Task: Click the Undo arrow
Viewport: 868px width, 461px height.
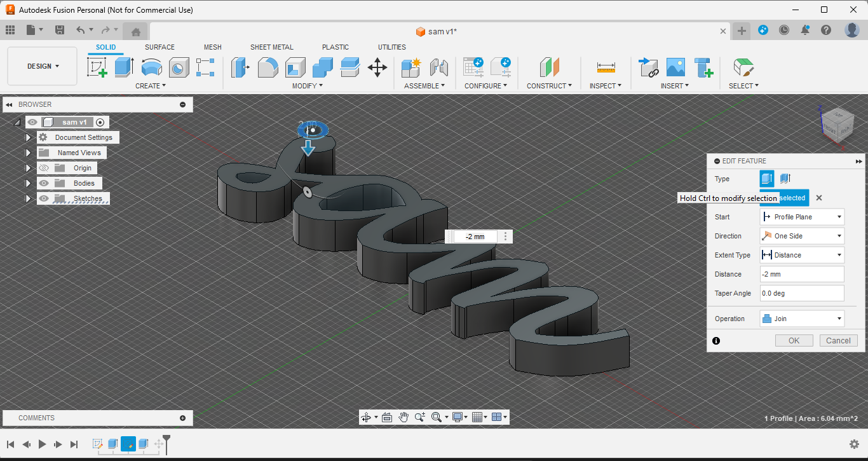Action: pos(80,30)
